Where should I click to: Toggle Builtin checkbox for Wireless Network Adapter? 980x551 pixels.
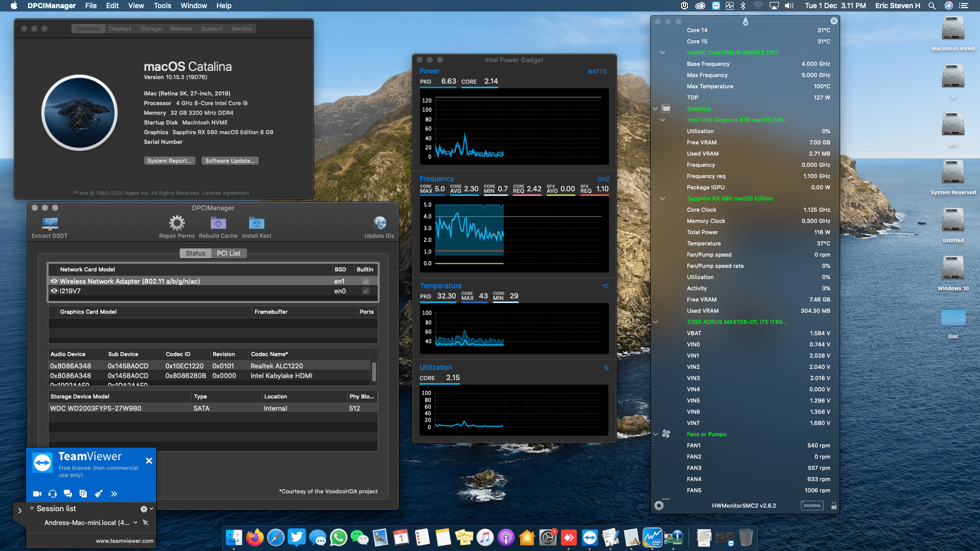pos(366,281)
